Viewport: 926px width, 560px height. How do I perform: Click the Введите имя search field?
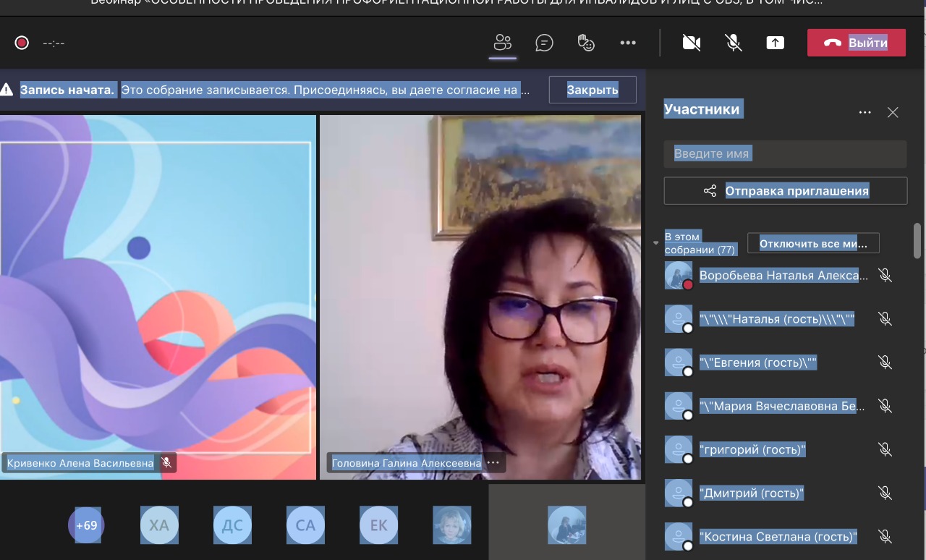(x=785, y=154)
